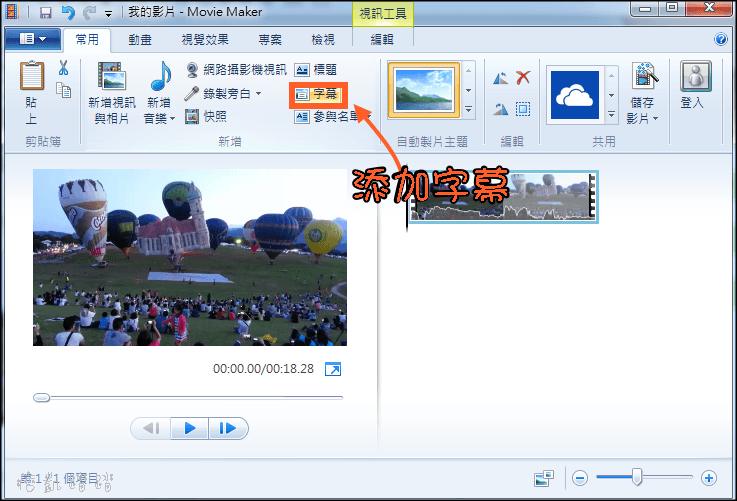Open Customize Quick Access Toolbar dropdown

pos(109,14)
